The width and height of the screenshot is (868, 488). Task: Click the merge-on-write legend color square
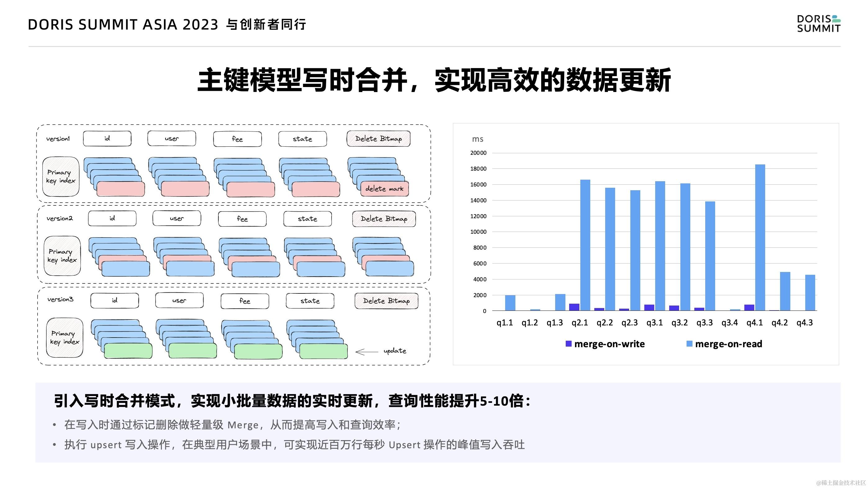[569, 344]
